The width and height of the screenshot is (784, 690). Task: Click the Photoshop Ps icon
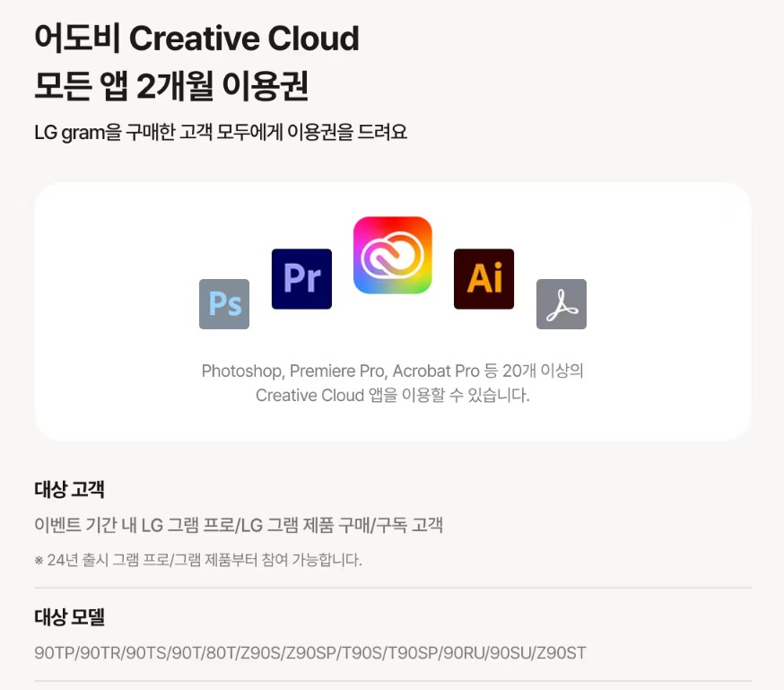click(x=224, y=304)
